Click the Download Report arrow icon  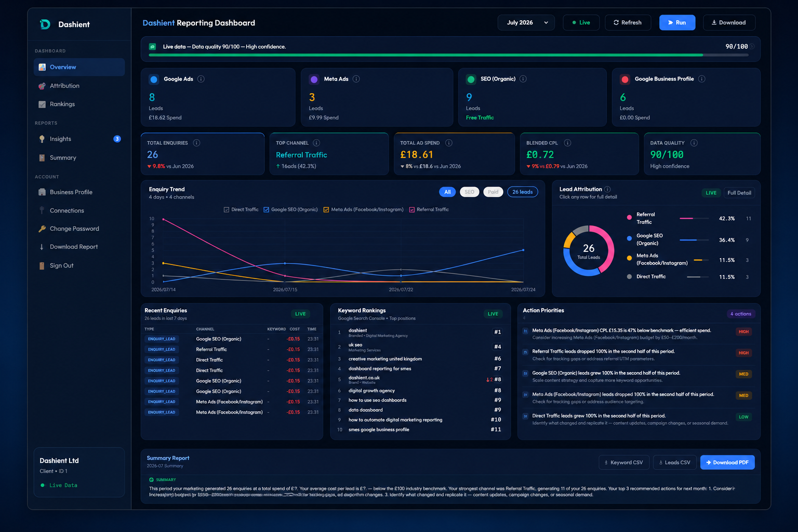click(42, 247)
